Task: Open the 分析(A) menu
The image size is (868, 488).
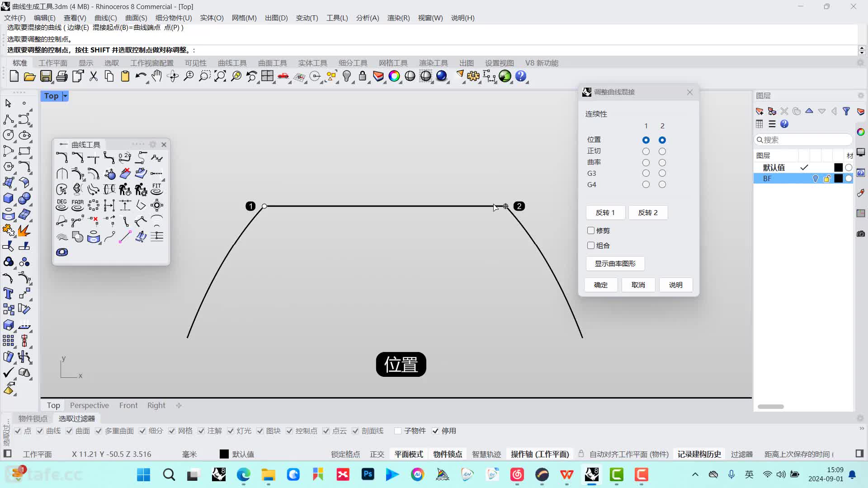Action: click(368, 18)
